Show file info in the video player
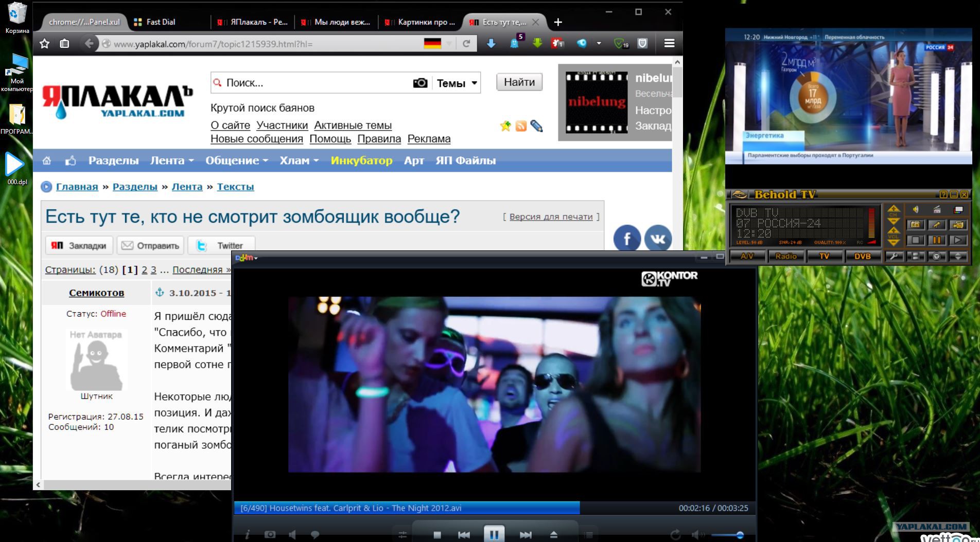 tap(248, 535)
